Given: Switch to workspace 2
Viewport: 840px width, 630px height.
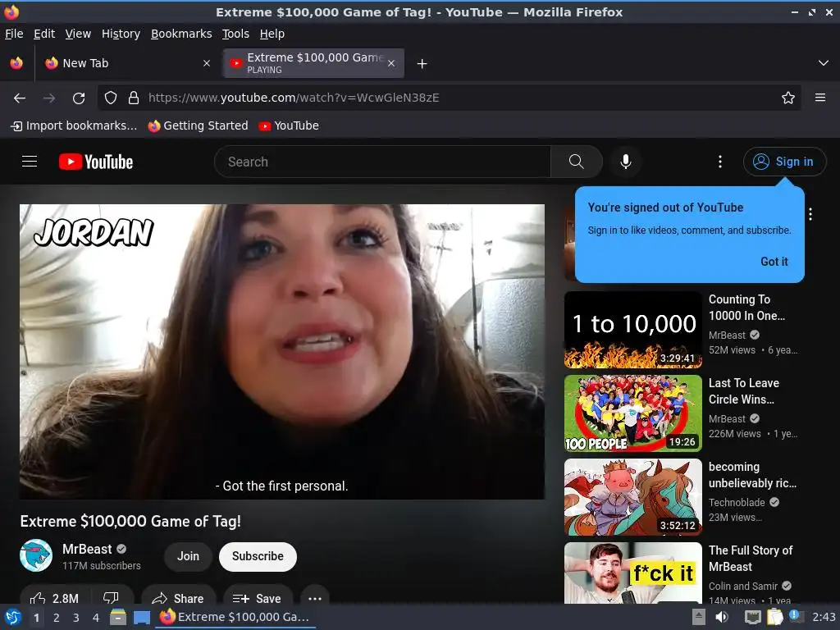Looking at the screenshot, I should point(57,618).
